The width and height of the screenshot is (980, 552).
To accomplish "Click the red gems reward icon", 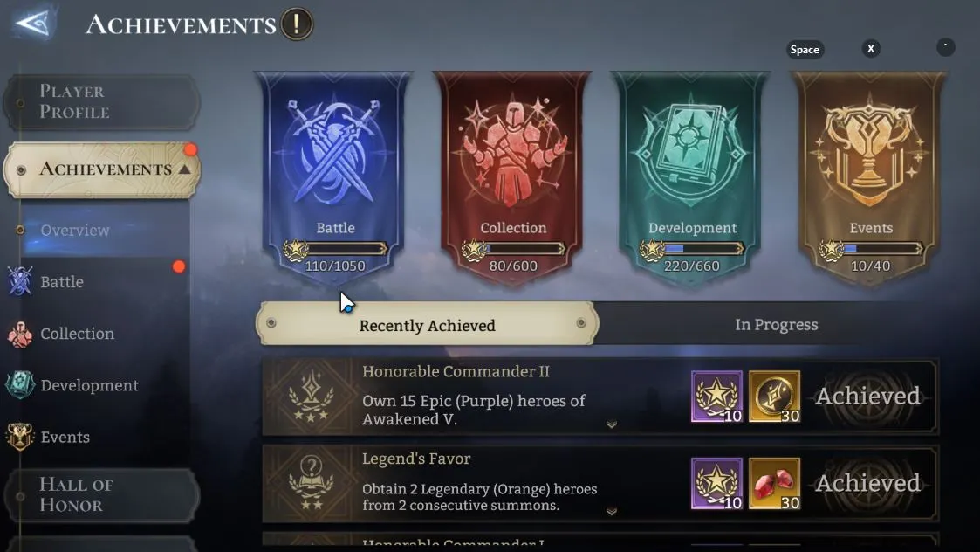I will (x=774, y=484).
